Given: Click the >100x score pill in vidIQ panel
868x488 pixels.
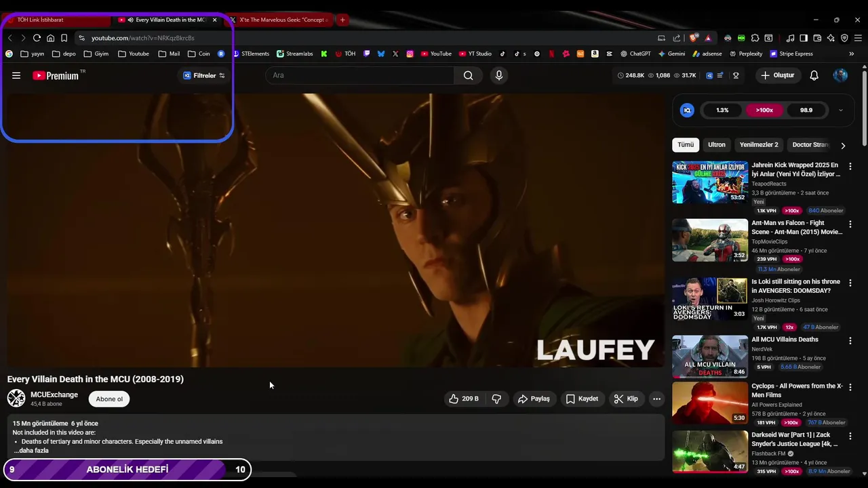Looking at the screenshot, I should pos(764,110).
